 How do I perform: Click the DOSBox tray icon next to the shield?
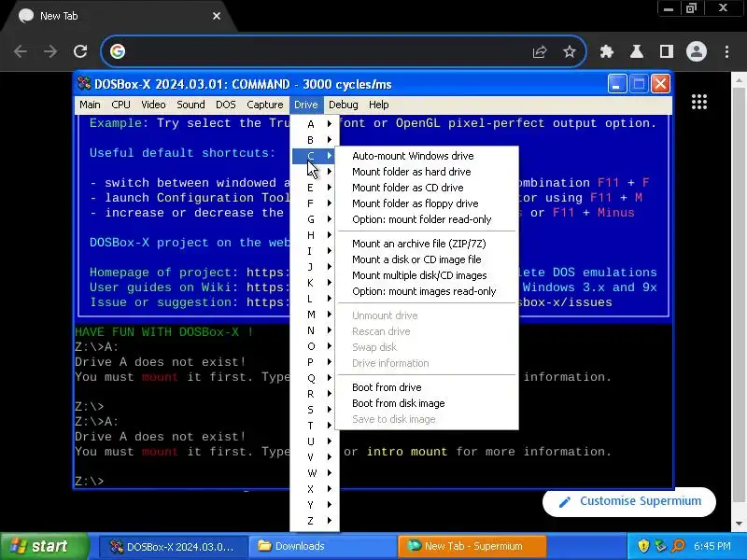[x=660, y=546]
